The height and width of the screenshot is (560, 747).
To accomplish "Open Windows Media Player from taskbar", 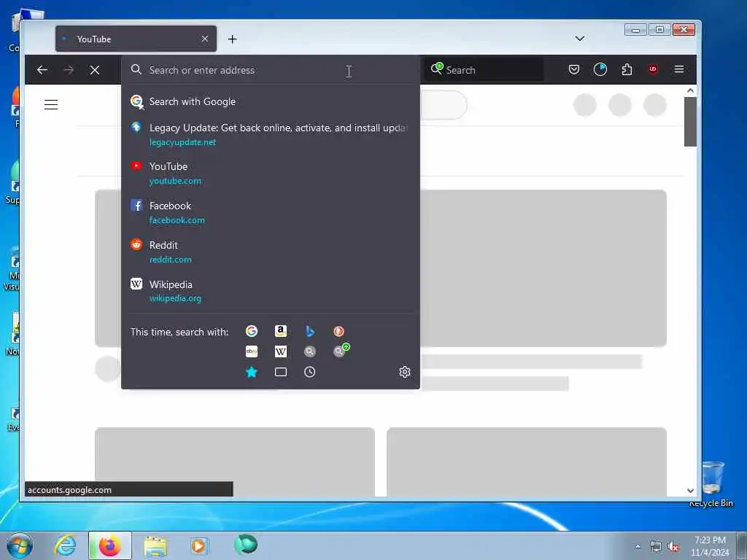I will tap(198, 545).
